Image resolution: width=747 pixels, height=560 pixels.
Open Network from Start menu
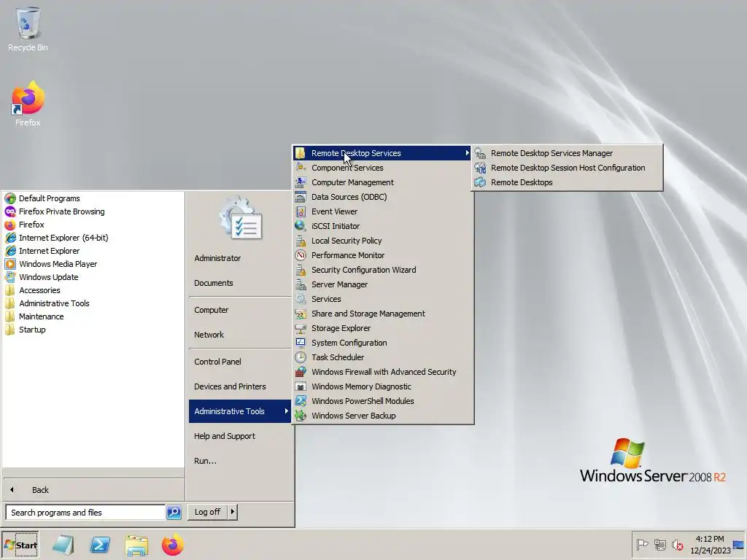pos(240,335)
